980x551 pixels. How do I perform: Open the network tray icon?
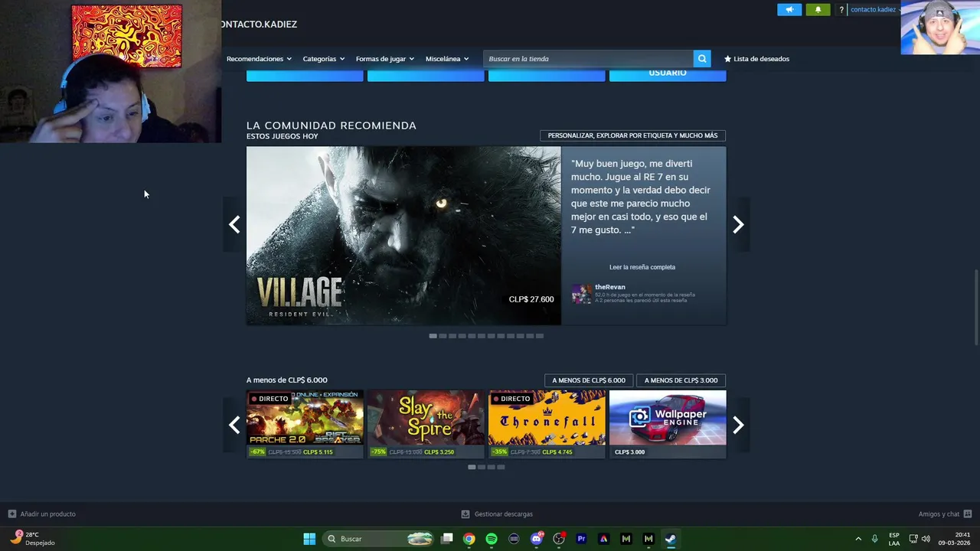pos(913,539)
